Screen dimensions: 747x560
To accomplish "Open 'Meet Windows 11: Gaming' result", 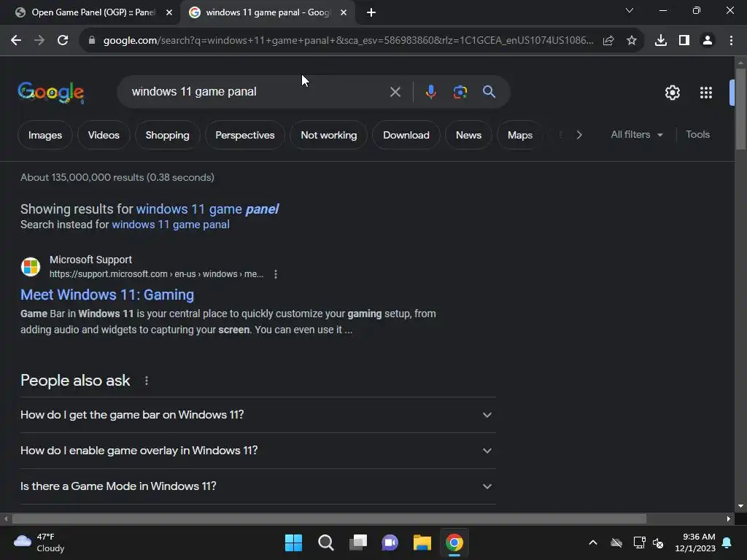I will pos(107,295).
